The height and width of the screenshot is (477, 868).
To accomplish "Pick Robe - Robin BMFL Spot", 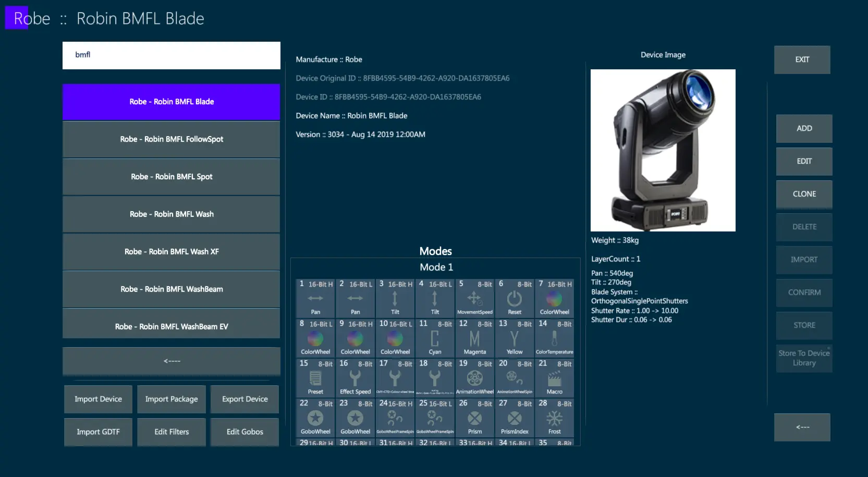I will tap(172, 177).
